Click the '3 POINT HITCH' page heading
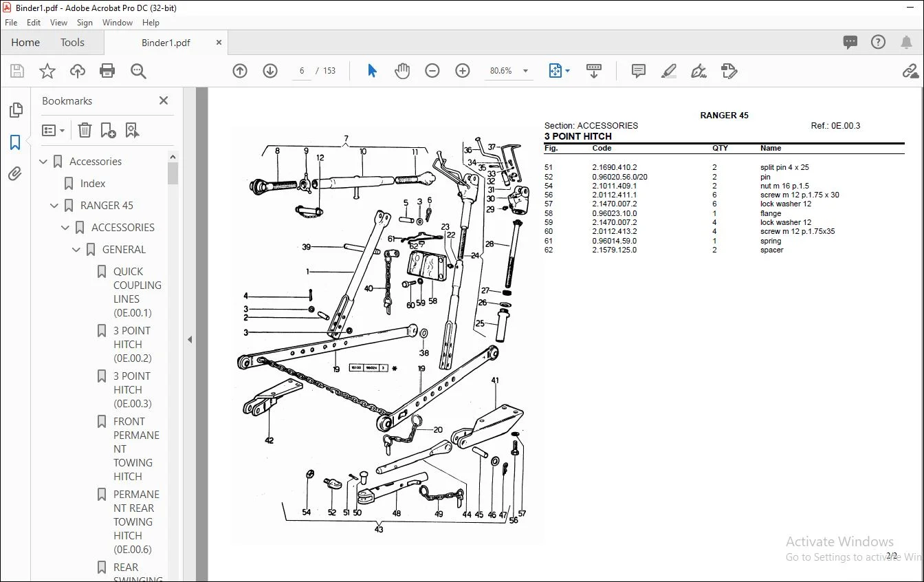The image size is (924, 582). tap(578, 136)
